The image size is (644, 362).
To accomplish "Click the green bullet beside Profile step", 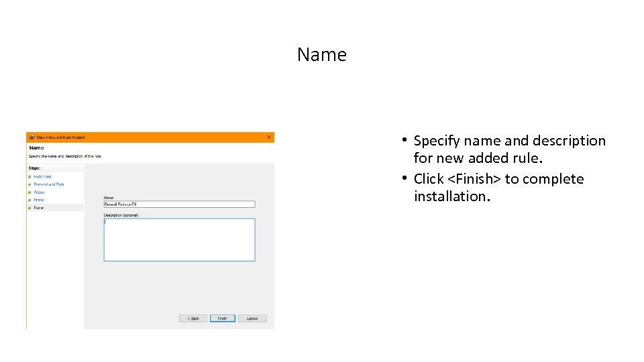I will [30, 200].
